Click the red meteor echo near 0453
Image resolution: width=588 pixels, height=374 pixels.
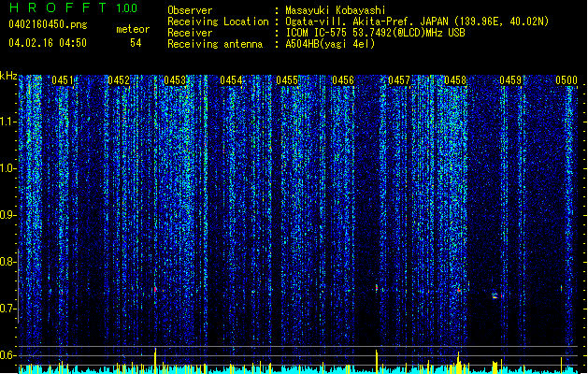(155, 289)
